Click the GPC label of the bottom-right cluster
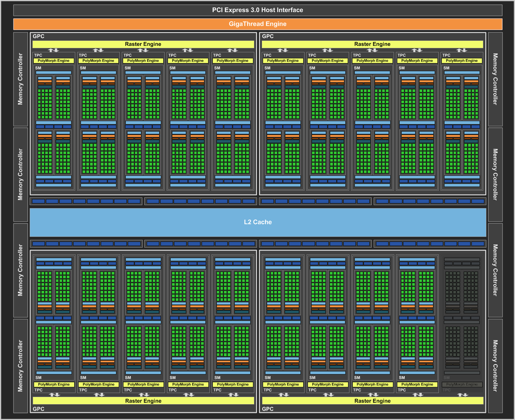The height and width of the screenshot is (420, 515). [268, 409]
